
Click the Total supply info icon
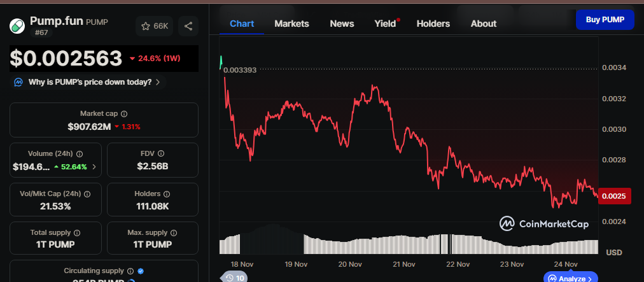tap(77, 233)
